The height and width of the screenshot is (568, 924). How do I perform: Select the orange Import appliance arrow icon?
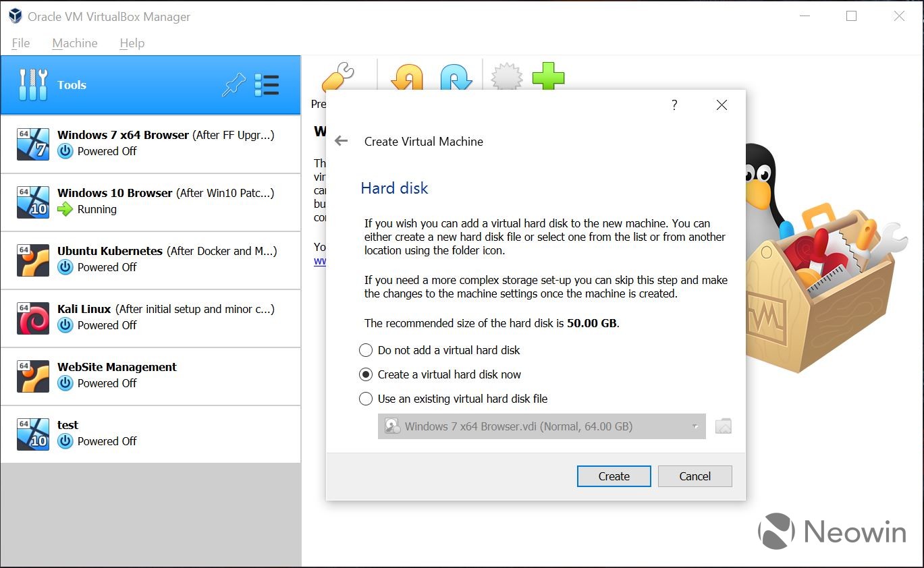click(x=408, y=76)
